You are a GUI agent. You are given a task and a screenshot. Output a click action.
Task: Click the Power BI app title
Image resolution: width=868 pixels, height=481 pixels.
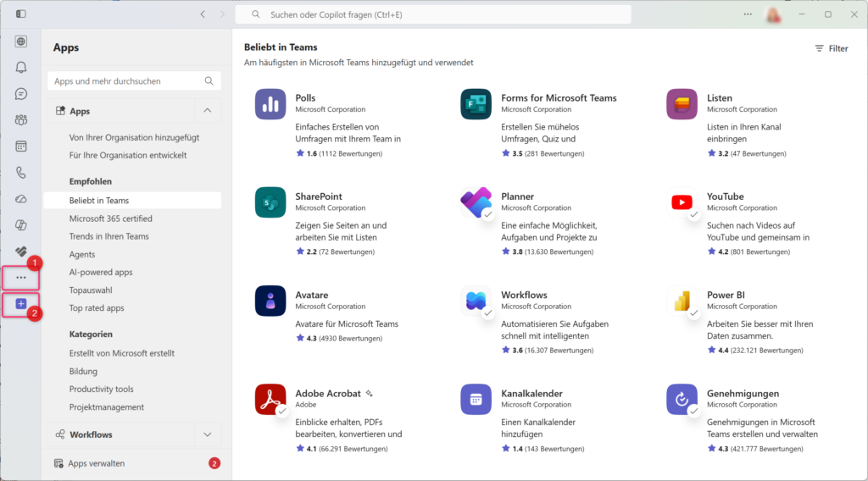(x=726, y=295)
